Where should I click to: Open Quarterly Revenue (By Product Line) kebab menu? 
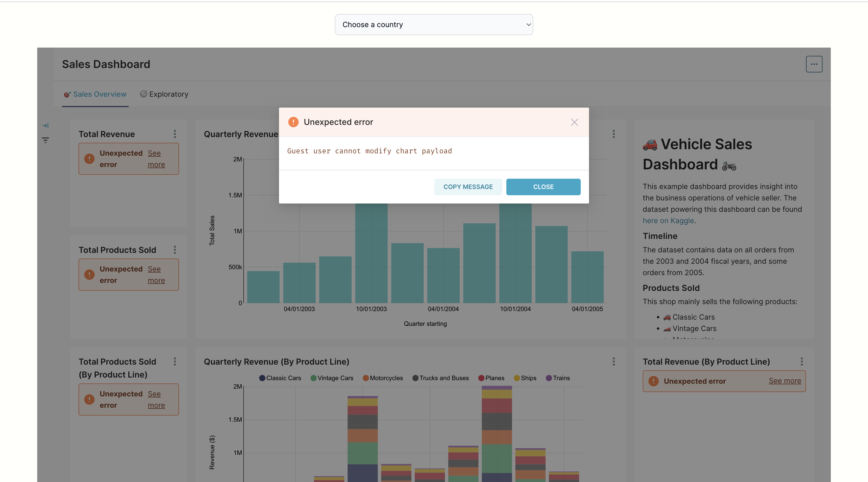[614, 361]
